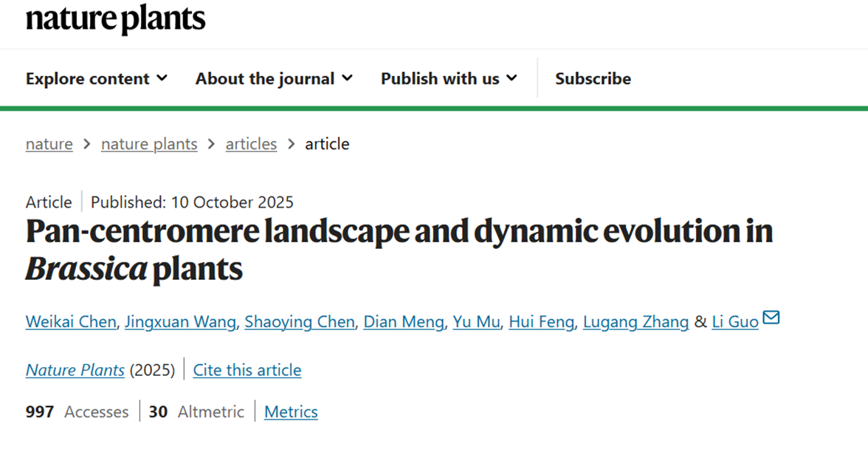
Task: Expand the Publish with us dropdown
Action: point(441,78)
